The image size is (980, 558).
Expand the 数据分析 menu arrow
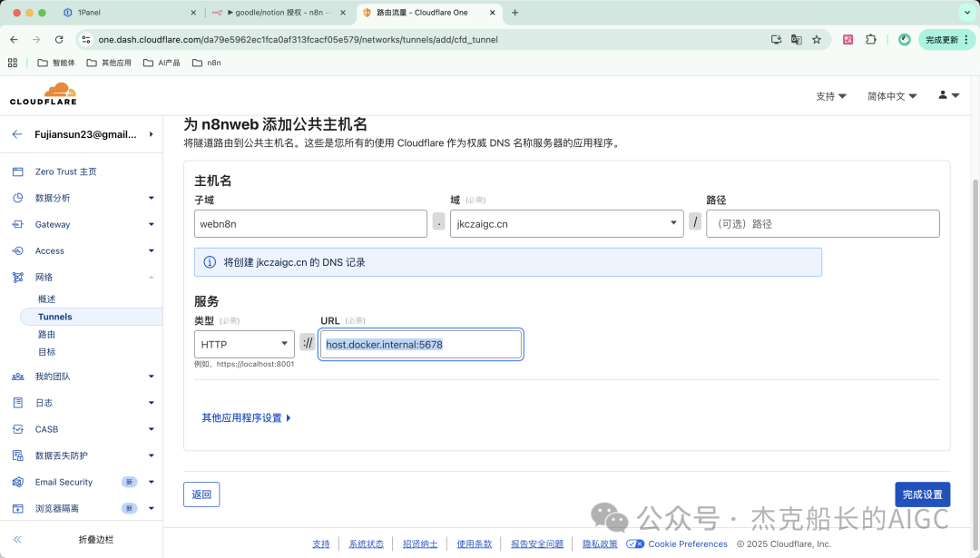[x=152, y=198]
